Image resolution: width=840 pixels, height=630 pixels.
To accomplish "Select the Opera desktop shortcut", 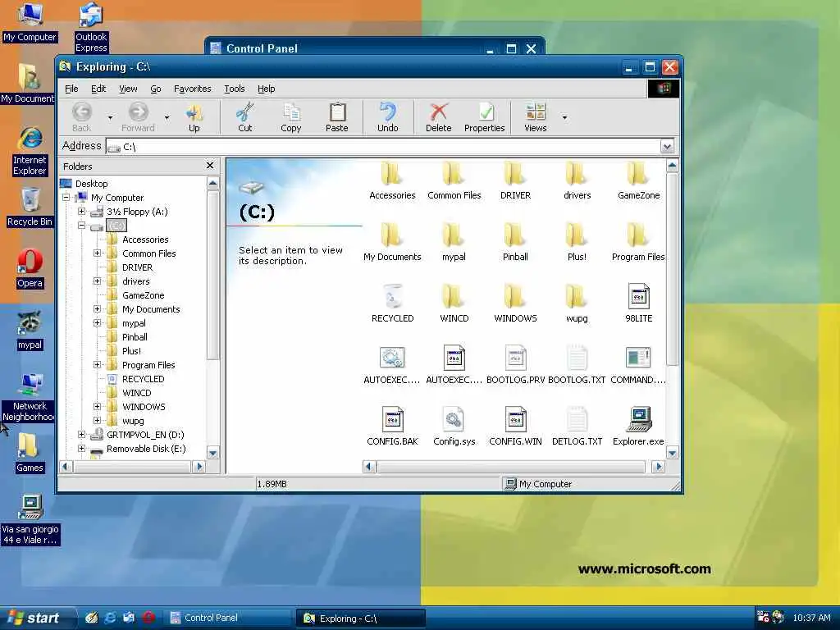I will click(x=30, y=268).
